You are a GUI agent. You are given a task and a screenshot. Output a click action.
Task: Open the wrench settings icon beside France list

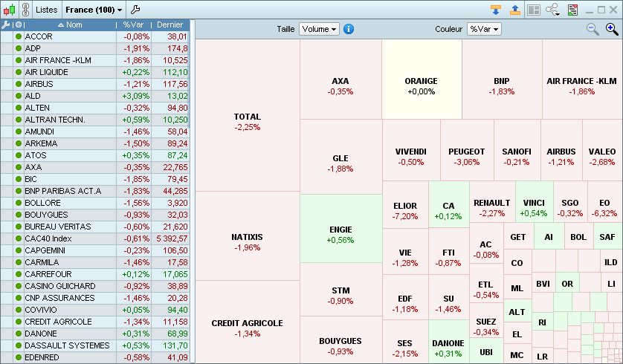(x=135, y=10)
